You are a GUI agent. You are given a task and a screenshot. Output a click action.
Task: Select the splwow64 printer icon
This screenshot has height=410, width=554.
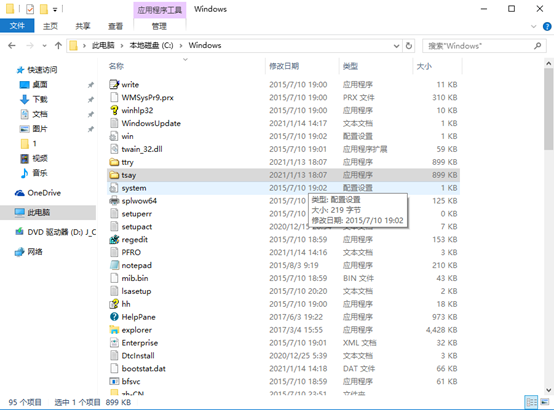tap(114, 201)
